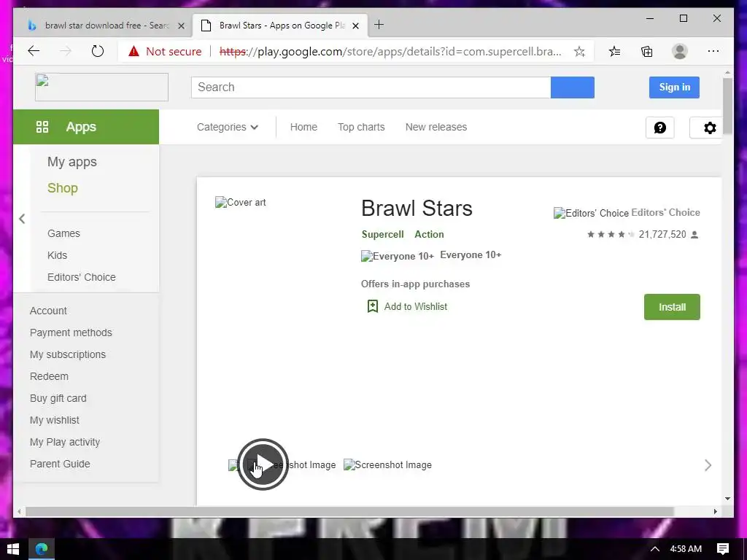
Task: Open the Screenshot Image thumbnail
Action: tap(388, 464)
